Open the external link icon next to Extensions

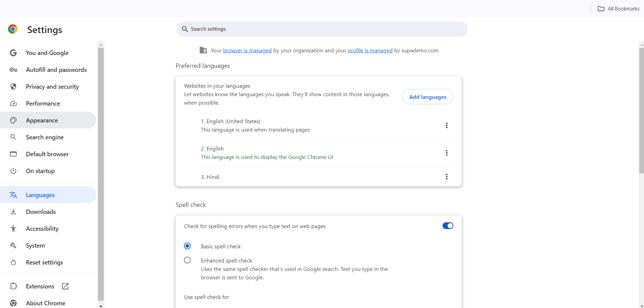(65, 286)
